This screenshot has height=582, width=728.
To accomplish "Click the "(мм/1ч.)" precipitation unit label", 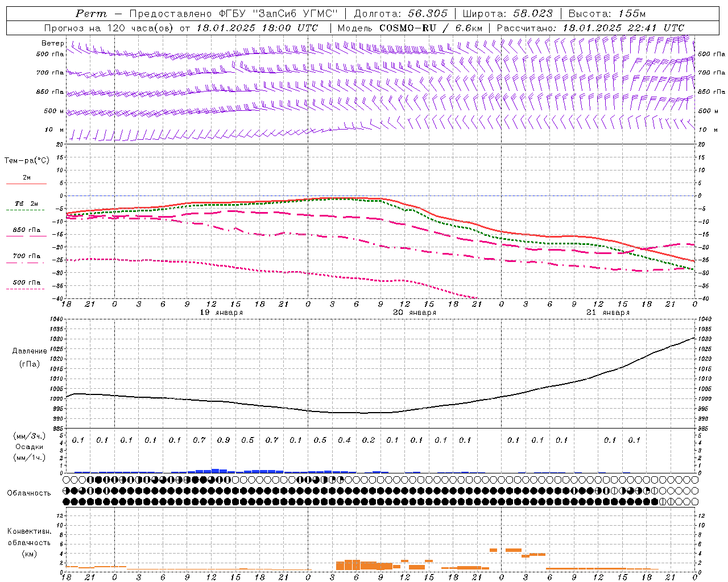I will (x=30, y=458).
